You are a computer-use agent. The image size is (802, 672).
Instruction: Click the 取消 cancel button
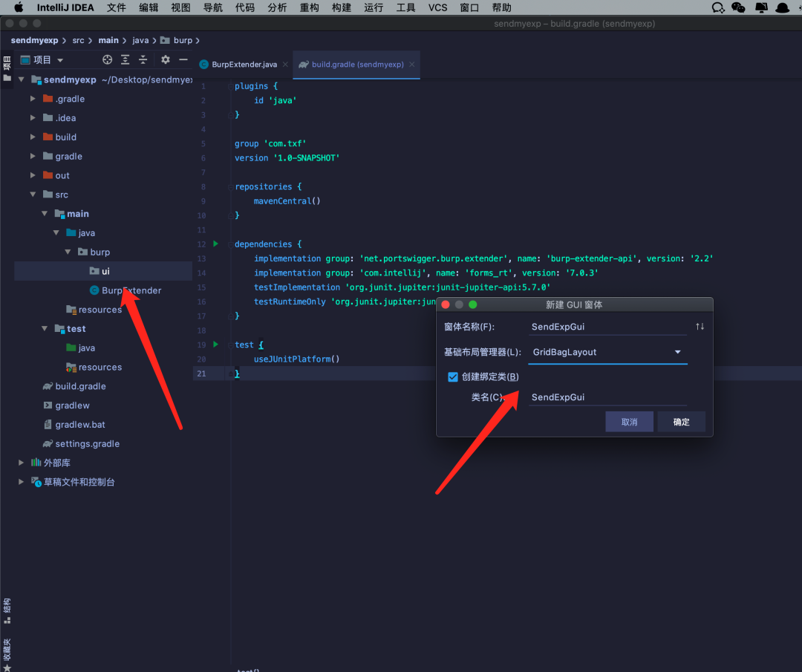[629, 422]
